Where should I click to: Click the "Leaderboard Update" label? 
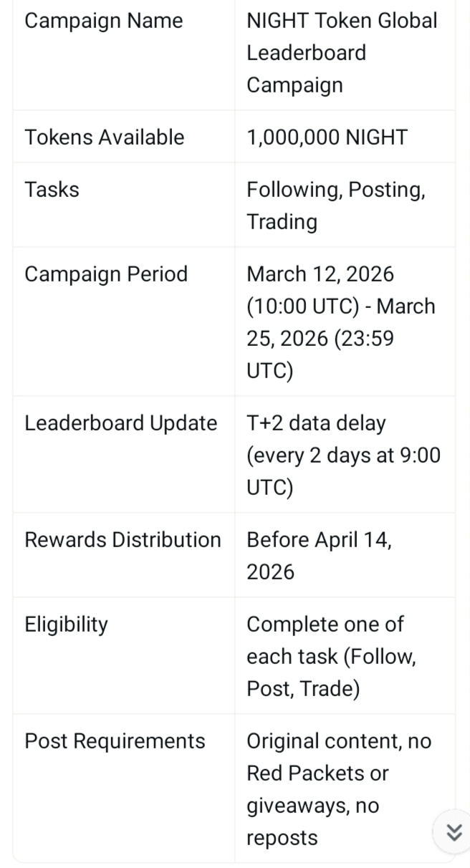[x=120, y=423]
